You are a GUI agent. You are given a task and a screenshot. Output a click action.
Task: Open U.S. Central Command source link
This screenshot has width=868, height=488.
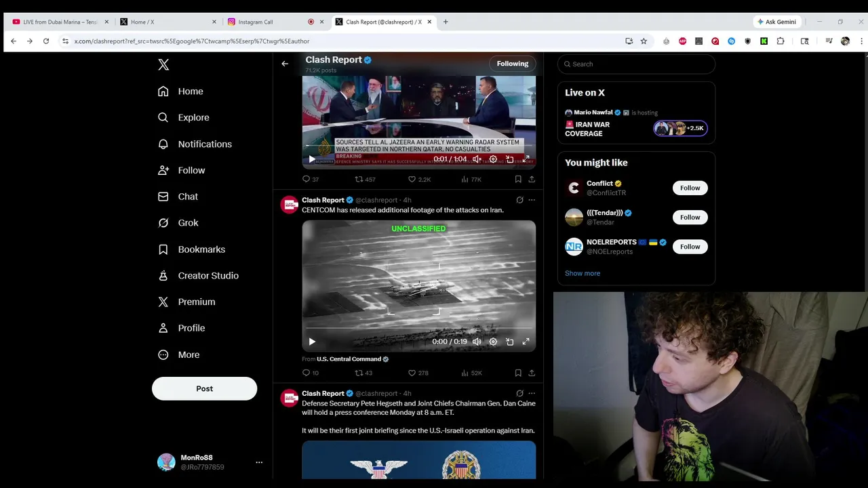coord(353,359)
